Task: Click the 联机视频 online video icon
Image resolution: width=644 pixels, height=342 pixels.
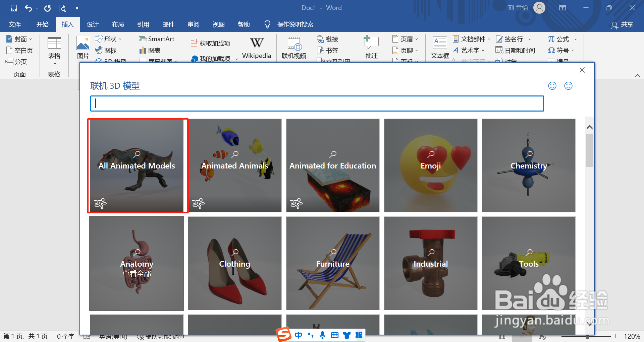Action: click(x=294, y=48)
